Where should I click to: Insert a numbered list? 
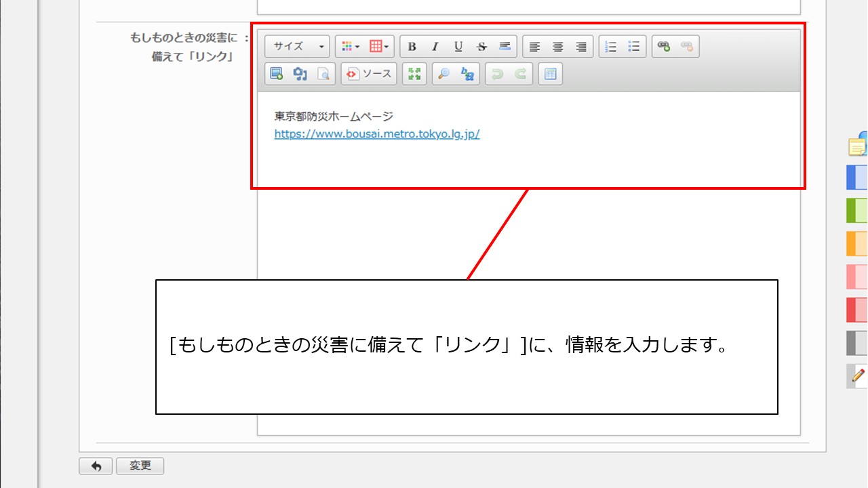tap(611, 47)
